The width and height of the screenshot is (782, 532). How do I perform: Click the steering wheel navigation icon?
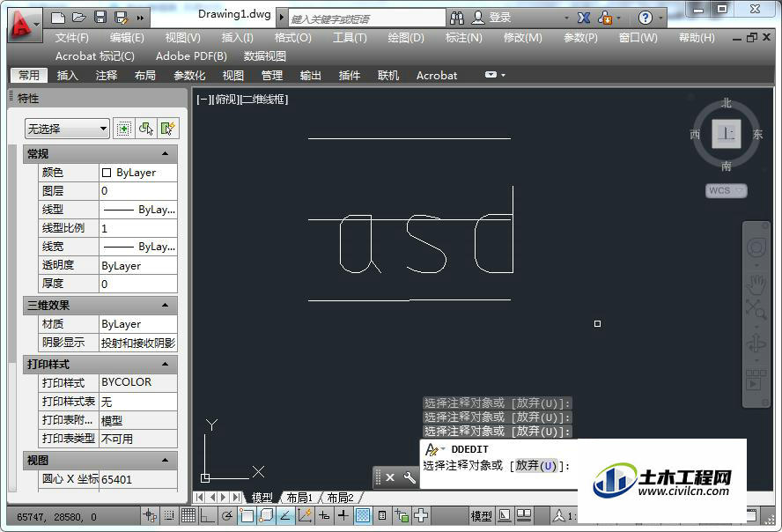756,248
